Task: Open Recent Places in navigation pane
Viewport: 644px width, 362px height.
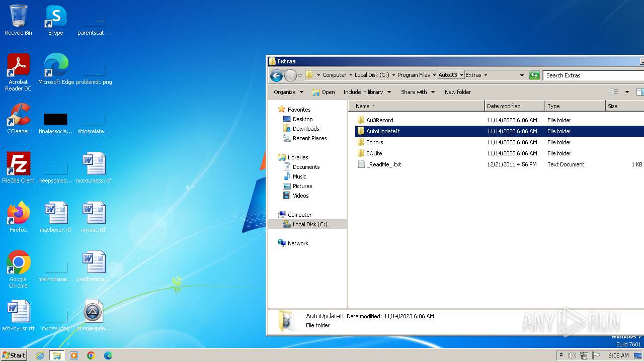Action: pyautogui.click(x=309, y=138)
